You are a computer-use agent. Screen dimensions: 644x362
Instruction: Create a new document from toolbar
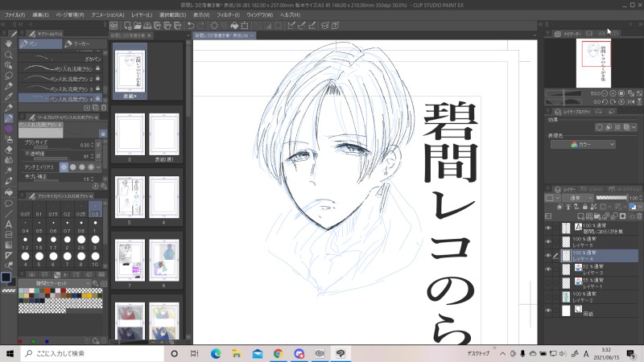coord(127,26)
